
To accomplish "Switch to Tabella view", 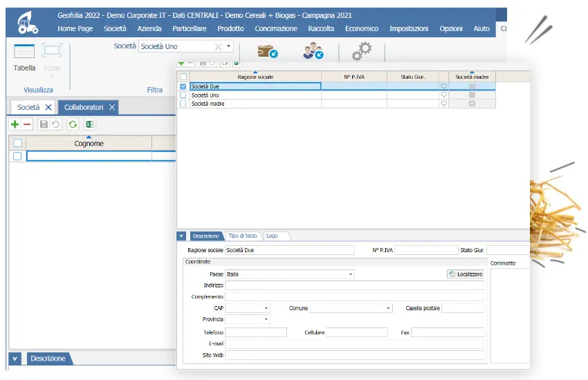I will click(x=24, y=57).
